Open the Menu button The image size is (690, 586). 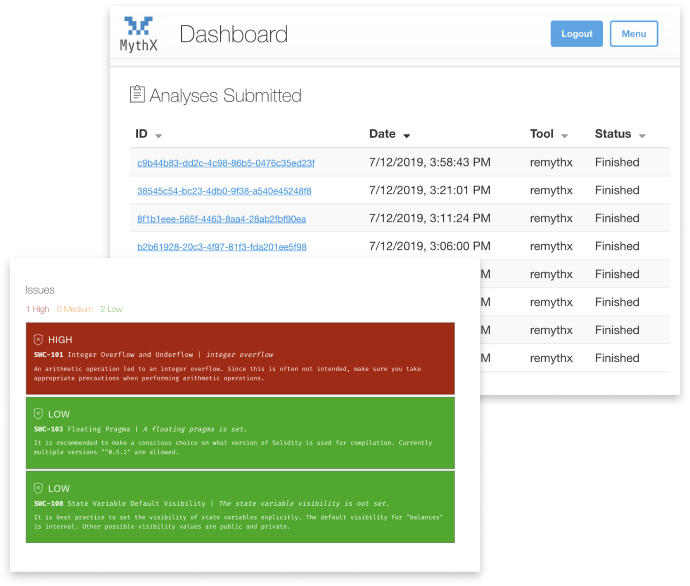point(634,34)
